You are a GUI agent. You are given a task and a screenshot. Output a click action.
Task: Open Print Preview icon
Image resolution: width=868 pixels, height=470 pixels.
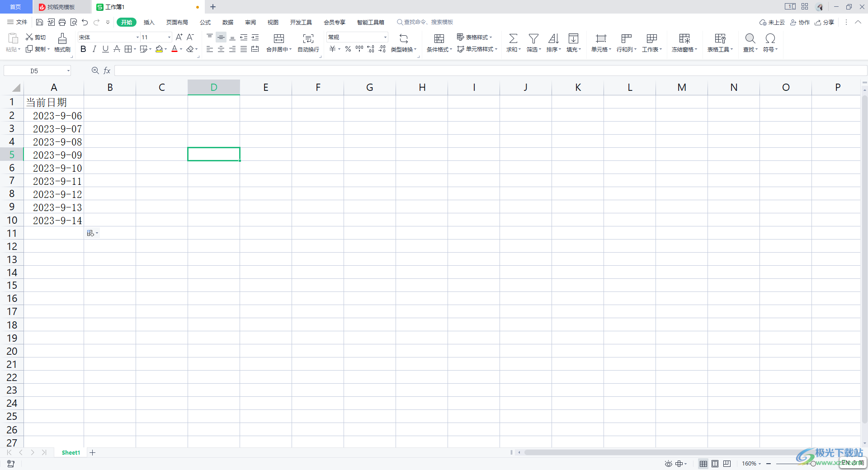point(74,22)
